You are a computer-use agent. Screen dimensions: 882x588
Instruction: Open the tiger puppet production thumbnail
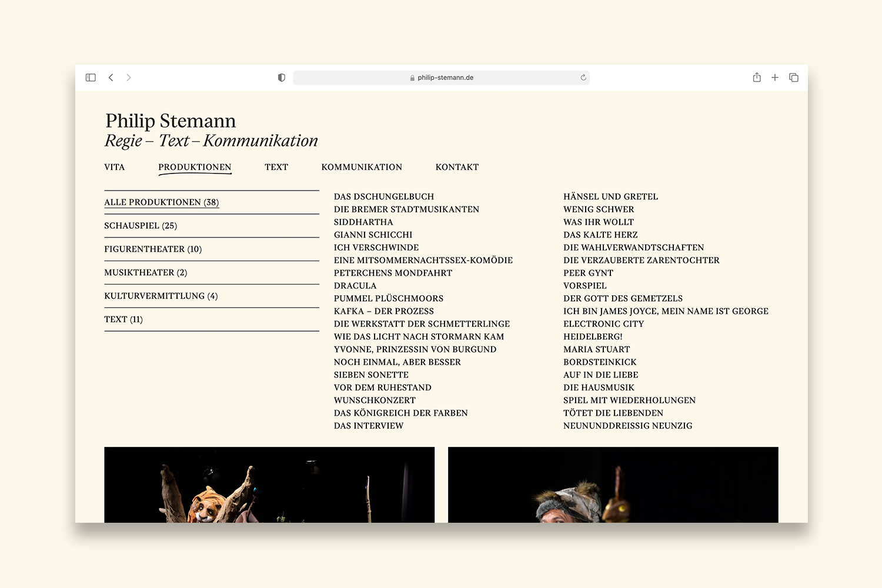click(269, 485)
